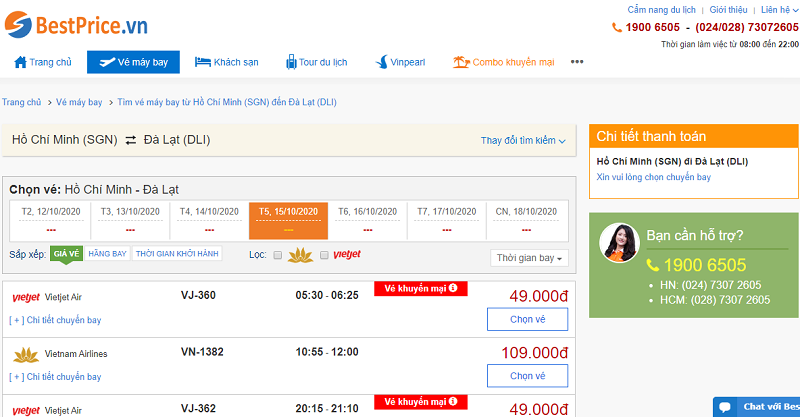The width and height of the screenshot is (800, 417).
Task: Click Trang chủ in the breadcrumb
Action: pyautogui.click(x=21, y=102)
